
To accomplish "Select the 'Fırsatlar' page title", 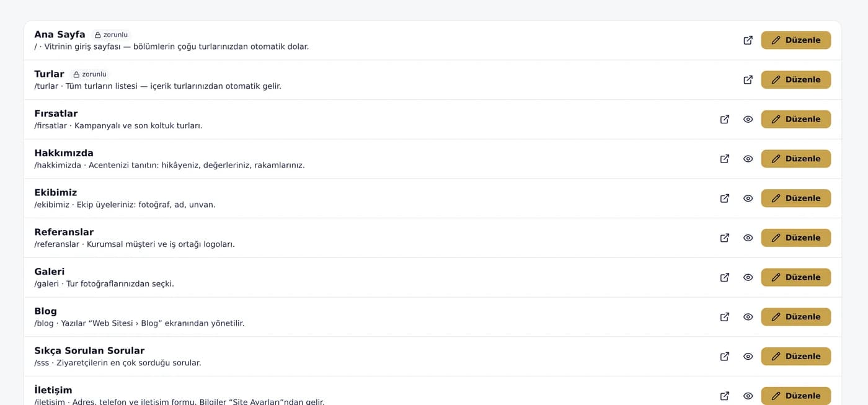I will [56, 113].
